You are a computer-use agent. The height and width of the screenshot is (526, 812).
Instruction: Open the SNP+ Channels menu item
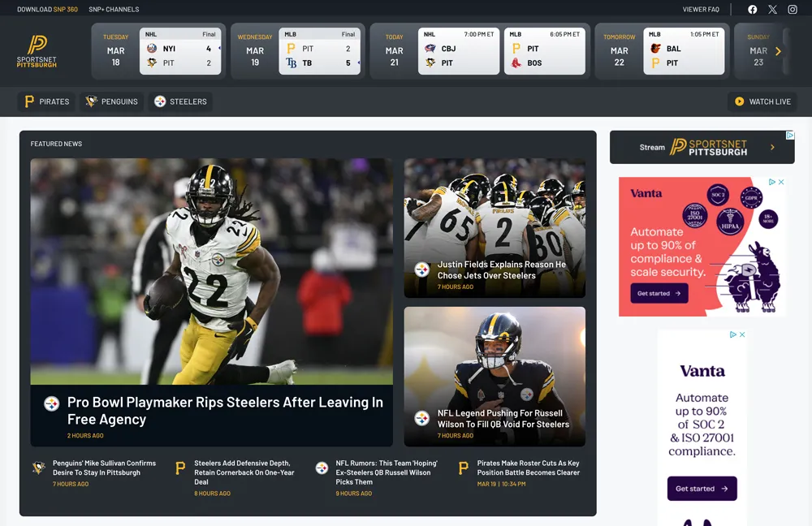click(x=114, y=10)
